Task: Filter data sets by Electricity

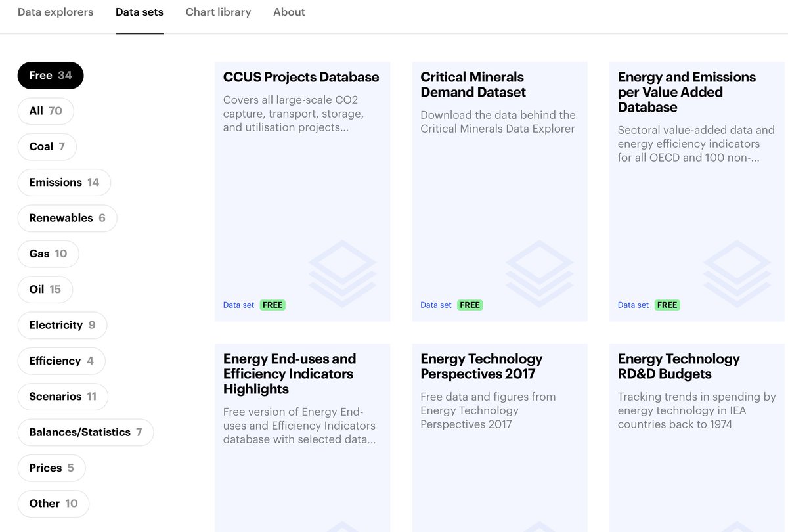Action: click(62, 325)
